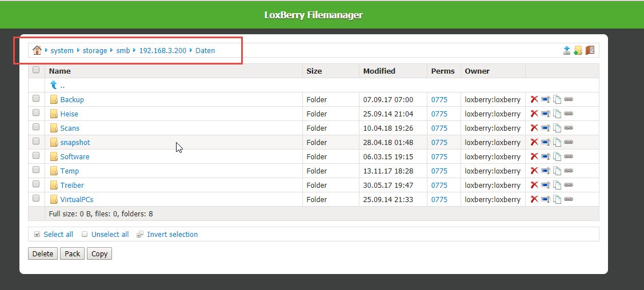The width and height of the screenshot is (644, 290).
Task: Get direct link for Software folder
Action: coord(569,156)
